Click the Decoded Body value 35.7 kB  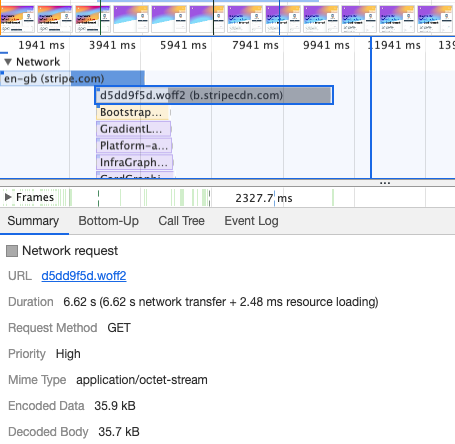coord(119,432)
